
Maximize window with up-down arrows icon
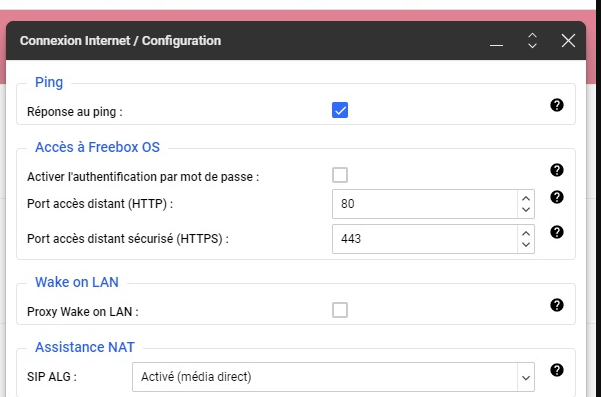tap(532, 40)
